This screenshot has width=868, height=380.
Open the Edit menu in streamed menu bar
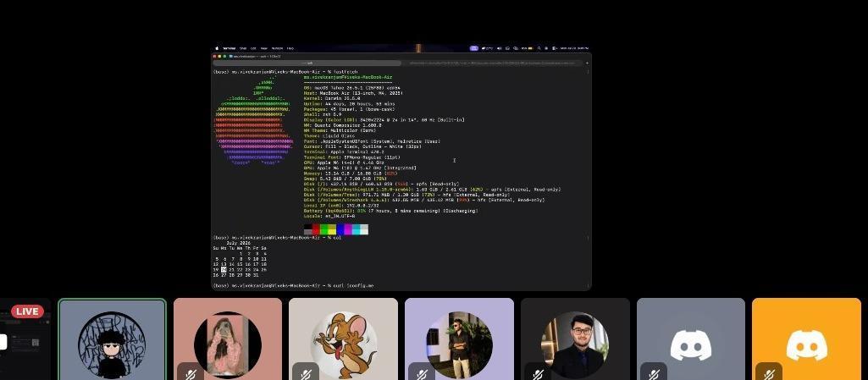coord(253,48)
